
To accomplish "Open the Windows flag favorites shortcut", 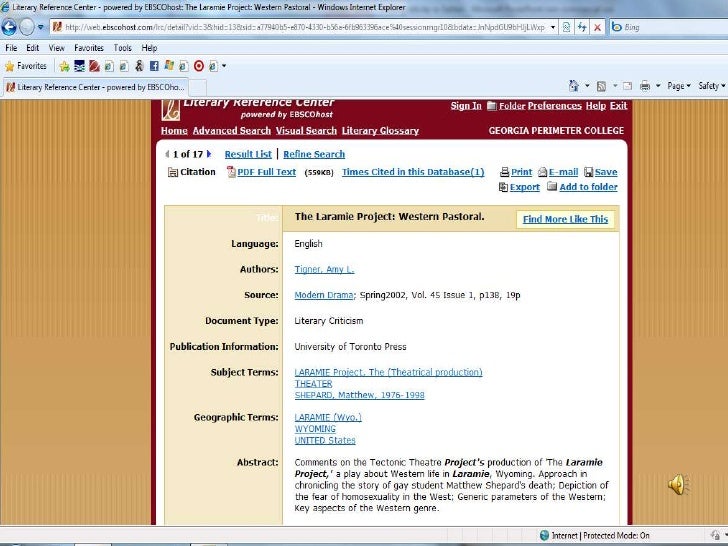I will point(169,66).
